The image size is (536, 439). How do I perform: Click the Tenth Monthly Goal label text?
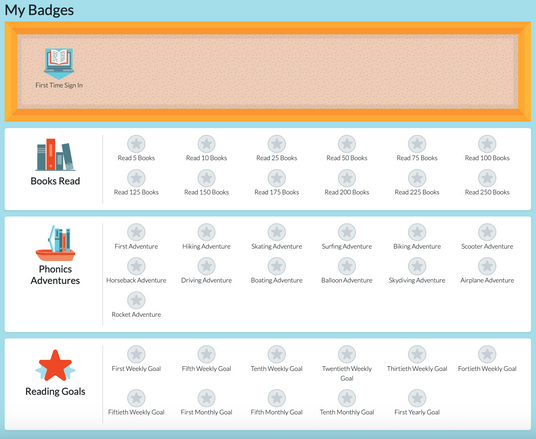[347, 412]
